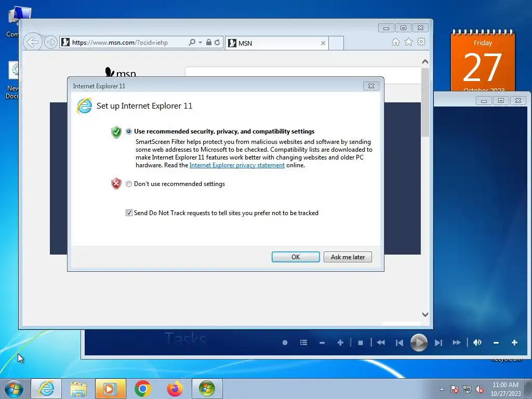
Task: Click the scroll up arrow in browser
Action: click(x=425, y=62)
